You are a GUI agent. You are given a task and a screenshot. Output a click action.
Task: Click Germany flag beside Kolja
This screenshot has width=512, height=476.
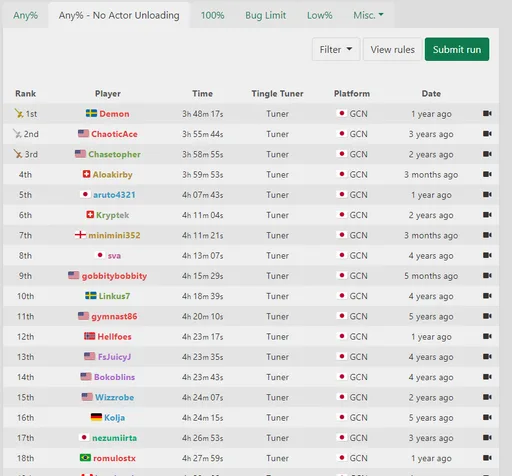click(x=96, y=417)
